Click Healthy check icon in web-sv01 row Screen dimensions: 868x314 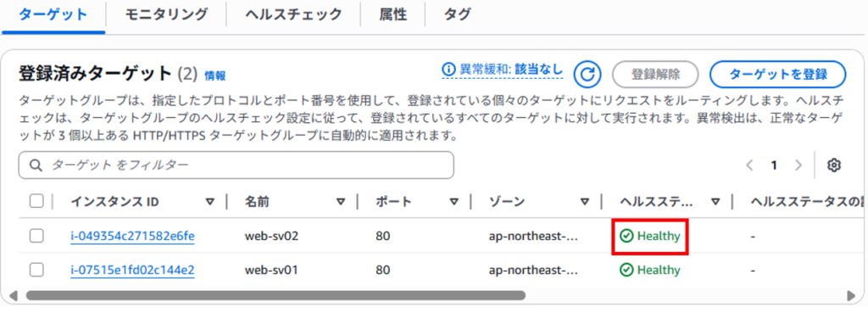pos(626,270)
